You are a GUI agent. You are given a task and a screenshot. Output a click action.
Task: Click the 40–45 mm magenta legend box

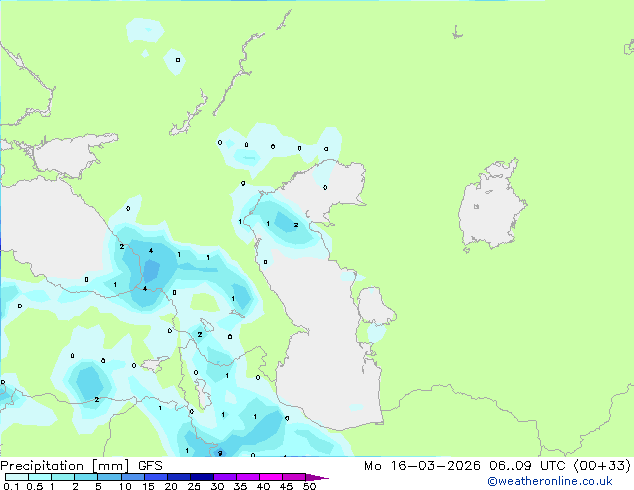point(271,477)
